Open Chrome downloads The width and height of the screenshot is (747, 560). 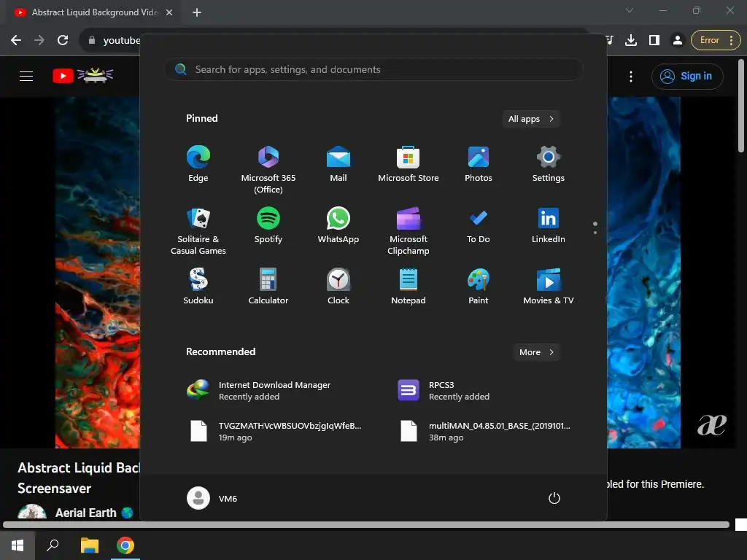coord(631,40)
